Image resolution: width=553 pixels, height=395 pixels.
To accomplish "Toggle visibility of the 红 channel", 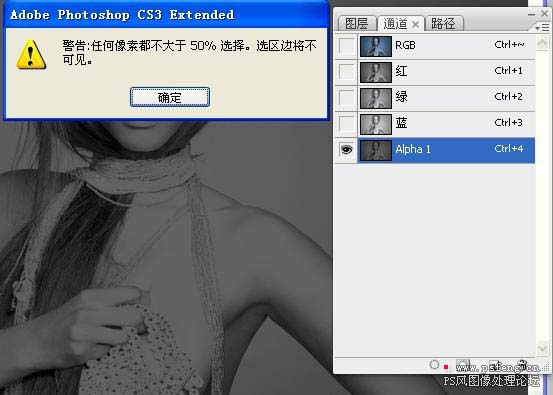I will click(x=346, y=72).
